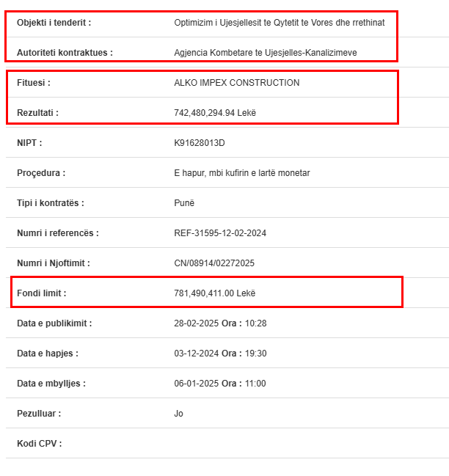This screenshot has width=449, height=476.
Task: Select the 'Data e hapjes :' label
Action: pos(48,354)
